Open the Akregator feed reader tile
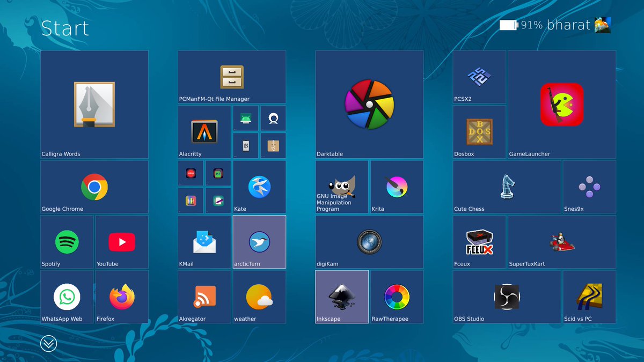Viewport: 644px width, 362px height. (204, 297)
